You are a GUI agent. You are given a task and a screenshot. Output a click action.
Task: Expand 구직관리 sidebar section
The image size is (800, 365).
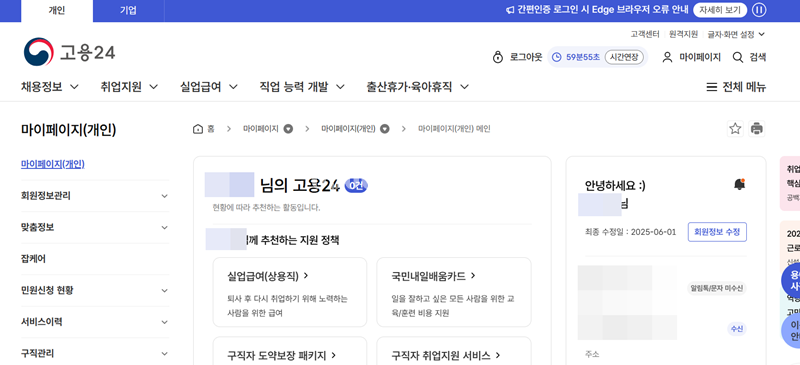95,353
